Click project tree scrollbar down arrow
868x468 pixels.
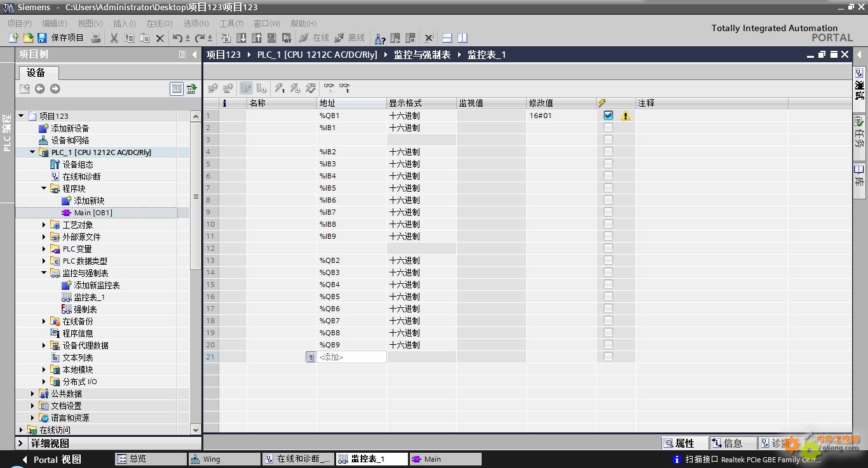[x=196, y=430]
